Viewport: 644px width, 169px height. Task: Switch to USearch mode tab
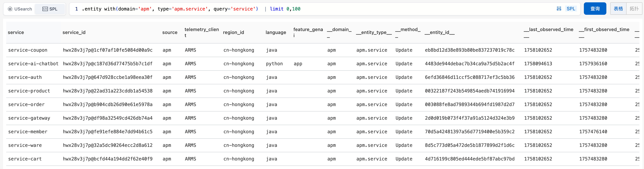pyautogui.click(x=20, y=9)
